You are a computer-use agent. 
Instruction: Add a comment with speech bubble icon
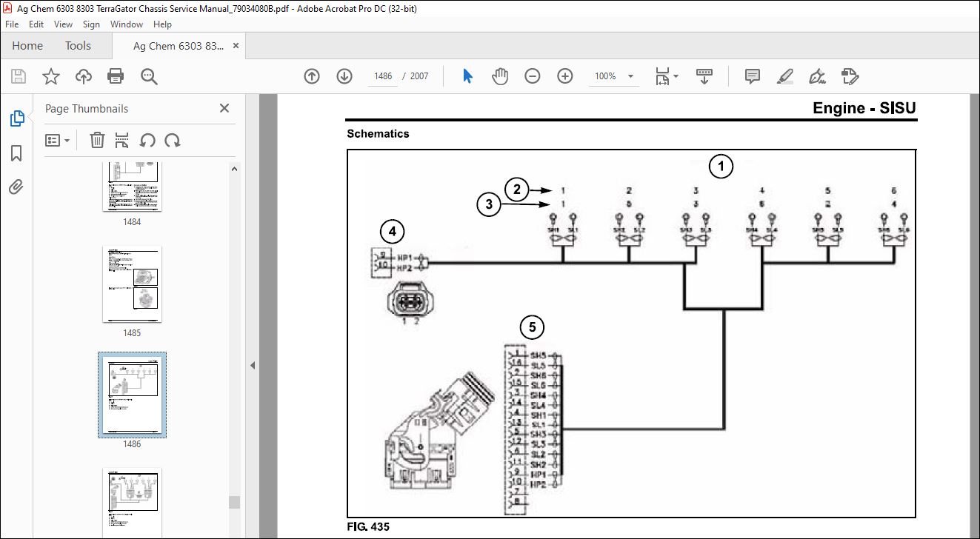coord(753,76)
